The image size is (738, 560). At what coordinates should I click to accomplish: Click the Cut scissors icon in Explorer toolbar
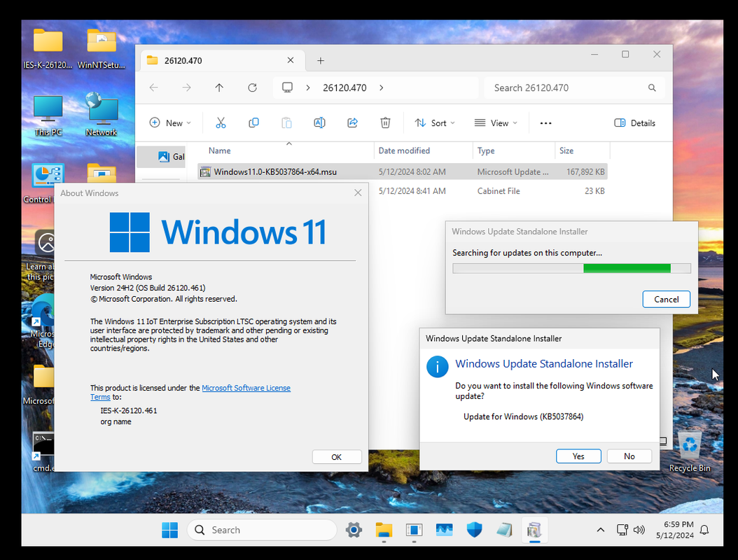[221, 122]
